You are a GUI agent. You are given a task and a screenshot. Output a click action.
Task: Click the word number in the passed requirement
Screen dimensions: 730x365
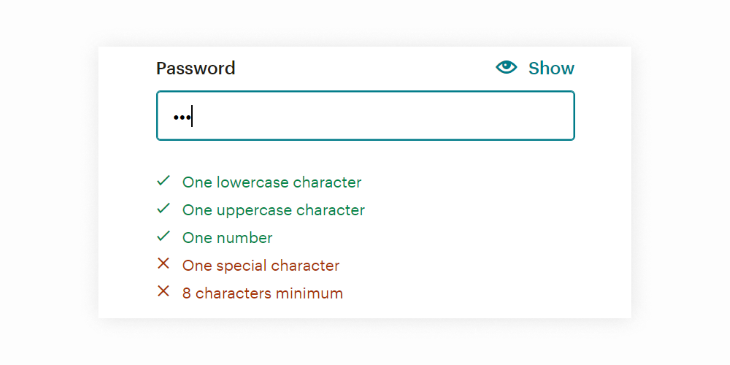point(243,238)
